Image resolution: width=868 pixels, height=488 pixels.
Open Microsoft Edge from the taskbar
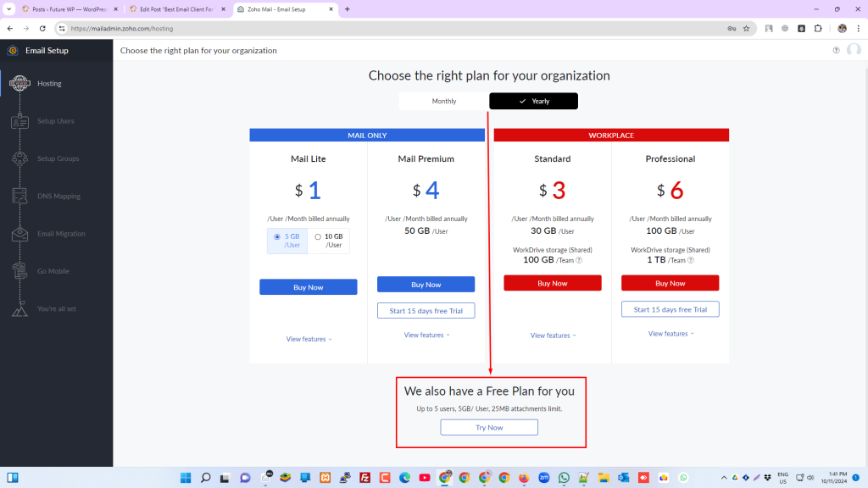(404, 478)
